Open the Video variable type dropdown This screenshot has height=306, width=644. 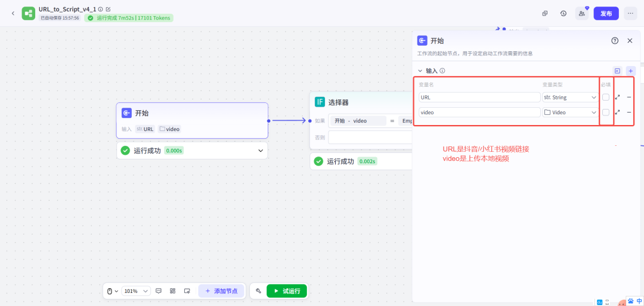click(571, 112)
